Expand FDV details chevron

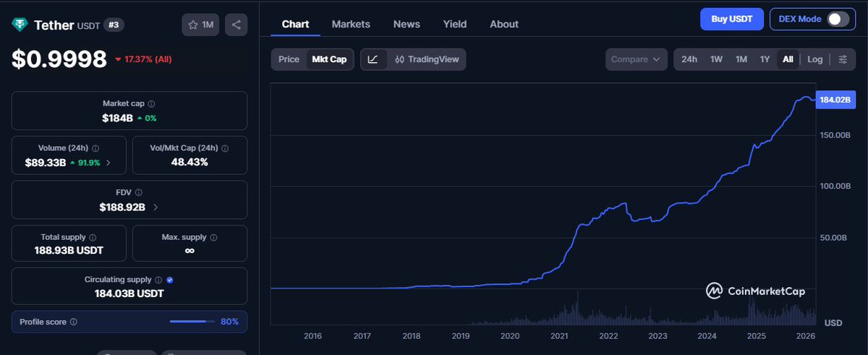pos(156,208)
